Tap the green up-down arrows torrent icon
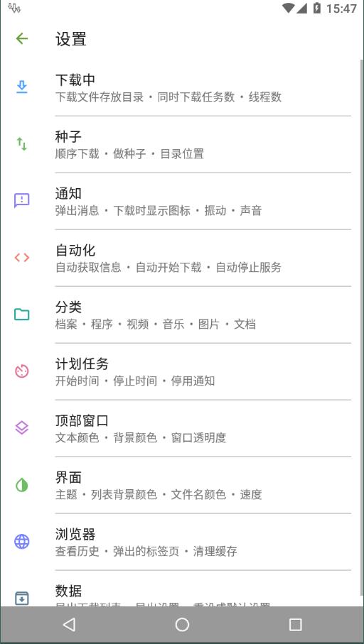This screenshot has width=364, height=644. [22, 143]
